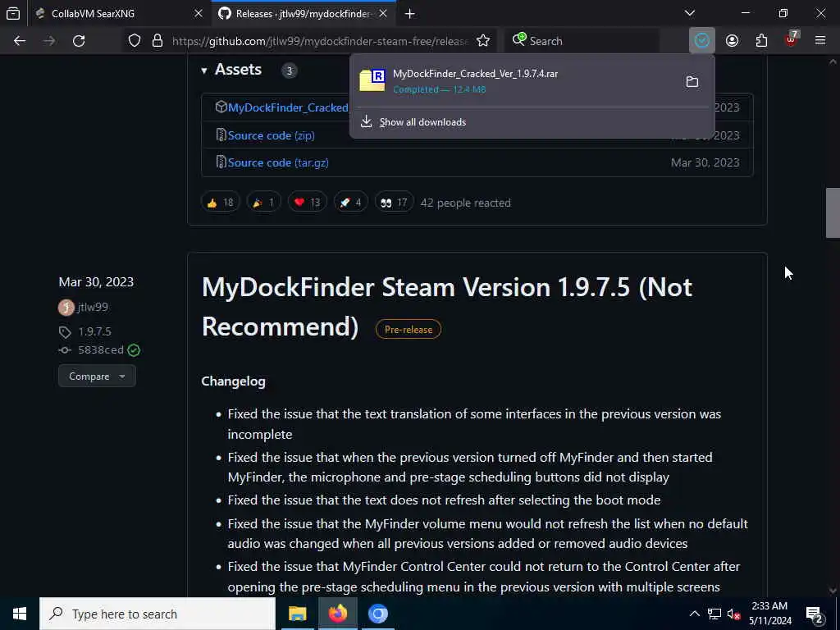Open the clock showing 2:33 AM
Image resolution: width=840 pixels, height=630 pixels.
(x=769, y=614)
